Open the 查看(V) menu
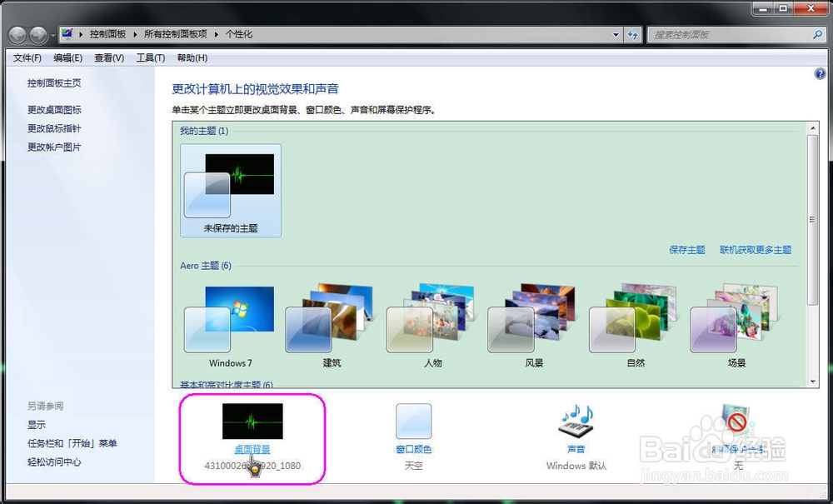Viewport: 833px width, 504px height. [x=109, y=57]
